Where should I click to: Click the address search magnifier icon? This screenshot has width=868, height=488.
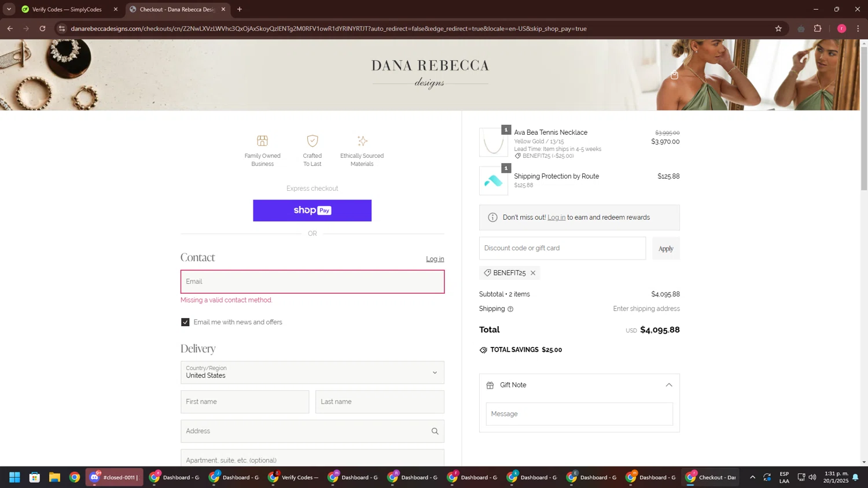coord(435,431)
